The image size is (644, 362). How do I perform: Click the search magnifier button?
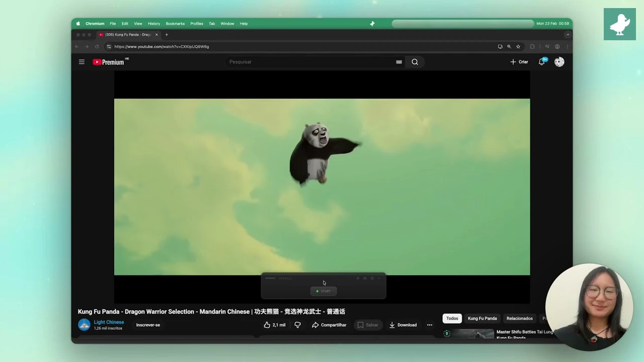(x=415, y=62)
